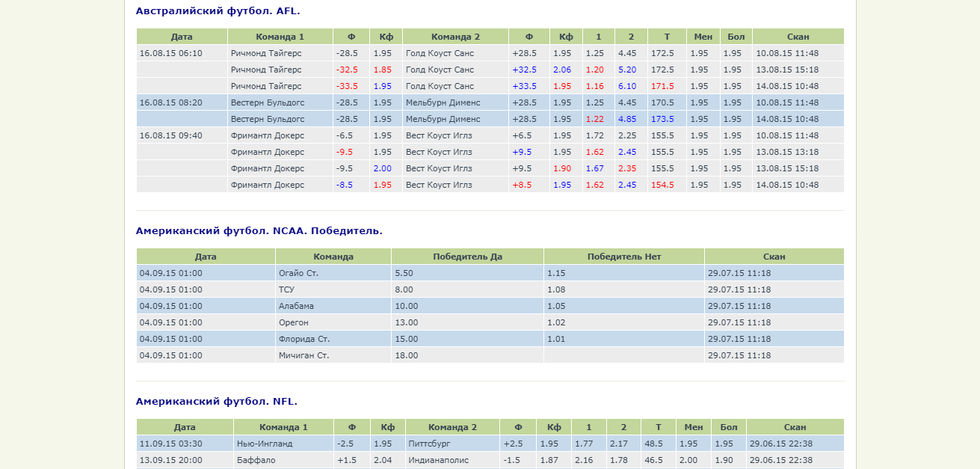Select the 'Победитель Да' column header
Image resolution: width=980 pixels, height=469 pixels.
pyautogui.click(x=467, y=257)
